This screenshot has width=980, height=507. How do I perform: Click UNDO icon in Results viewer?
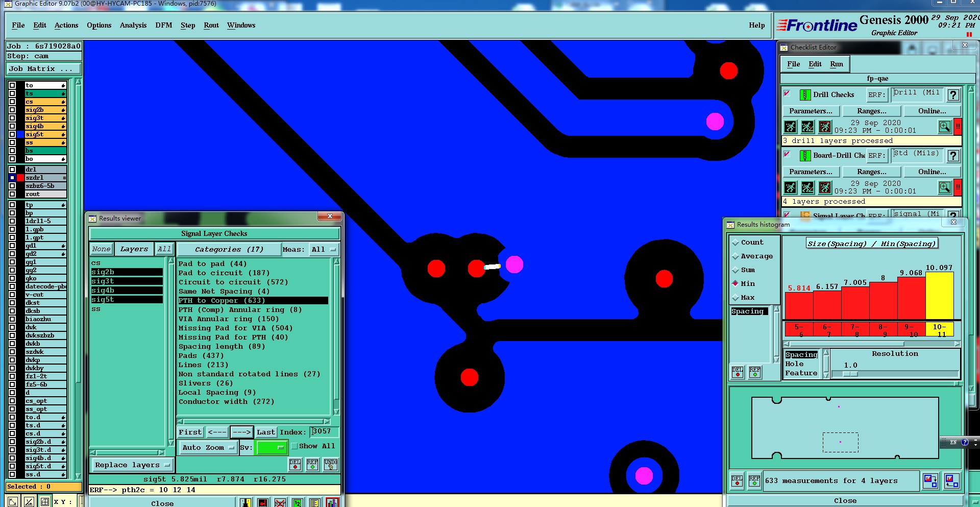point(331,464)
